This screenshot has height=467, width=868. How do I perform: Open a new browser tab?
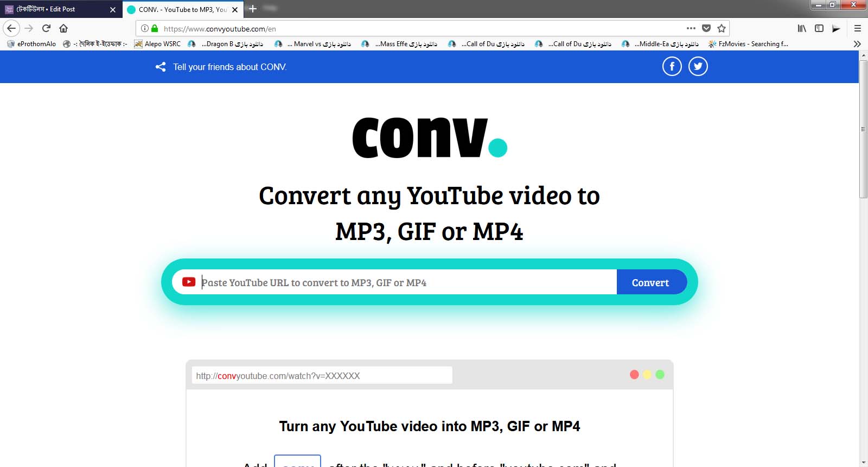[253, 9]
